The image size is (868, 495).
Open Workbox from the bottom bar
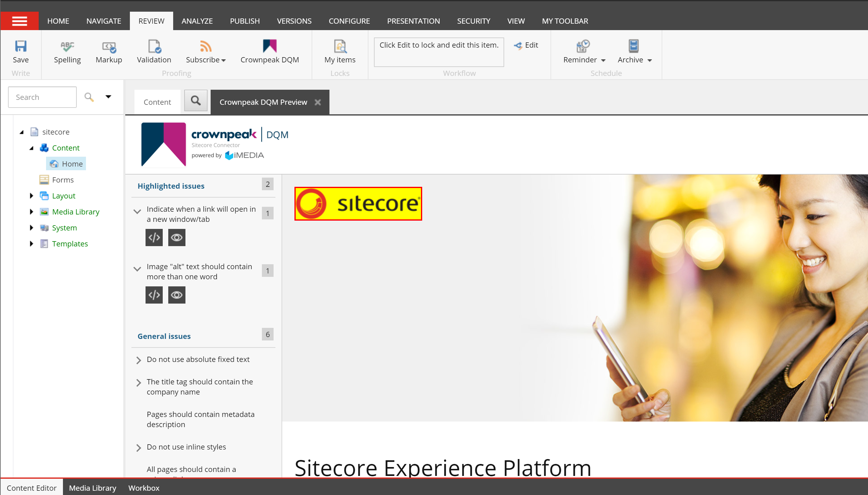click(x=144, y=488)
